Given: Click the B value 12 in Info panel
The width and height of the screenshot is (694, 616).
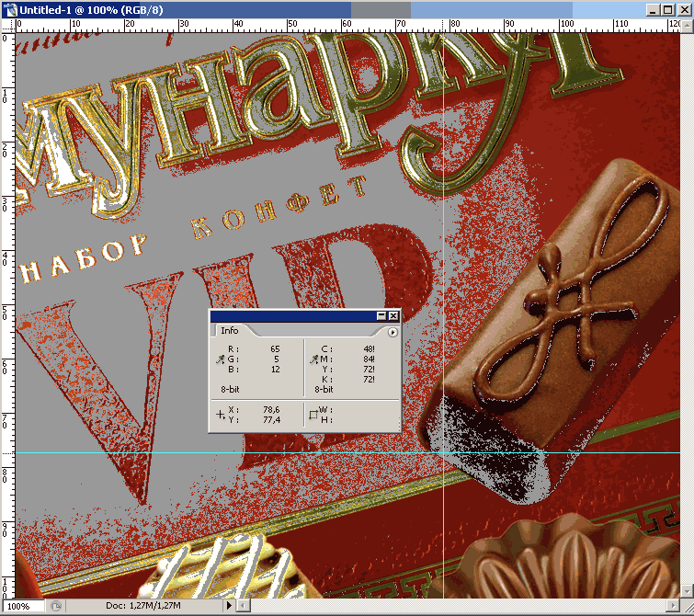Looking at the screenshot, I should click(275, 370).
